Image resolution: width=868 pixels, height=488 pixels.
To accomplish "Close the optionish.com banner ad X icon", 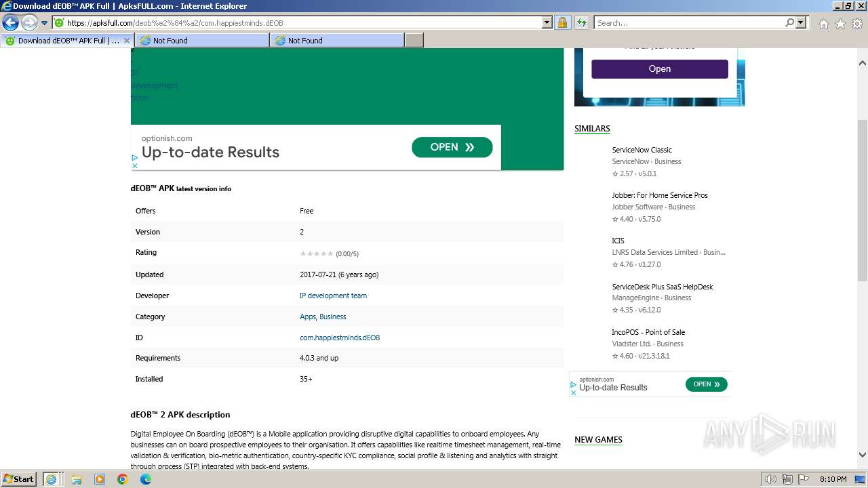I will click(x=135, y=165).
